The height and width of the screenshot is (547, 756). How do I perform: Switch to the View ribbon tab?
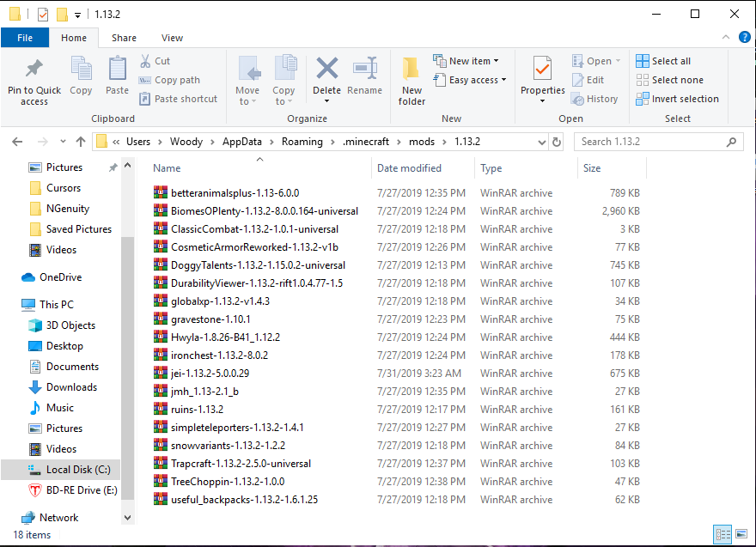pos(172,38)
